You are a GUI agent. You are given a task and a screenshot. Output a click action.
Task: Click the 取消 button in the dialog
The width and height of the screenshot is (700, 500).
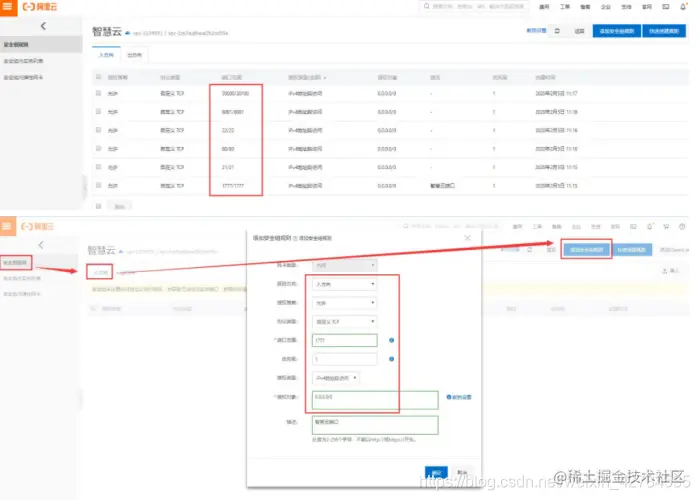coord(462,472)
